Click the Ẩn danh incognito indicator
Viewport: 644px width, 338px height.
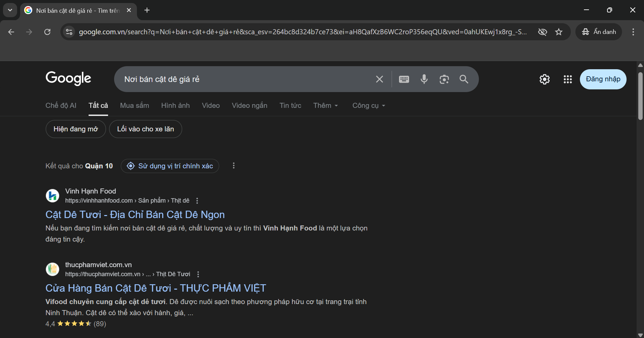tap(599, 32)
